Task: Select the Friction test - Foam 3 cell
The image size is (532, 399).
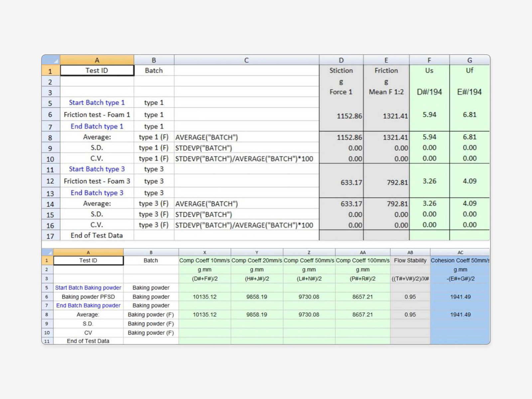Action: pyautogui.click(x=97, y=181)
